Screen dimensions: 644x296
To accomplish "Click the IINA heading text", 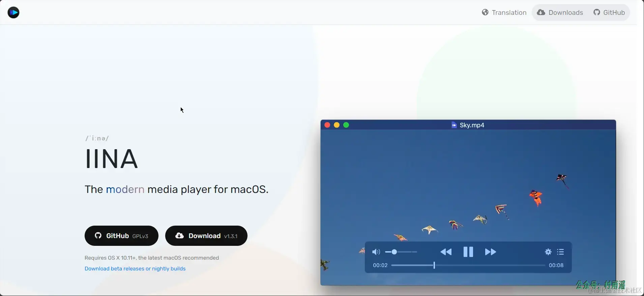I will pos(111,159).
